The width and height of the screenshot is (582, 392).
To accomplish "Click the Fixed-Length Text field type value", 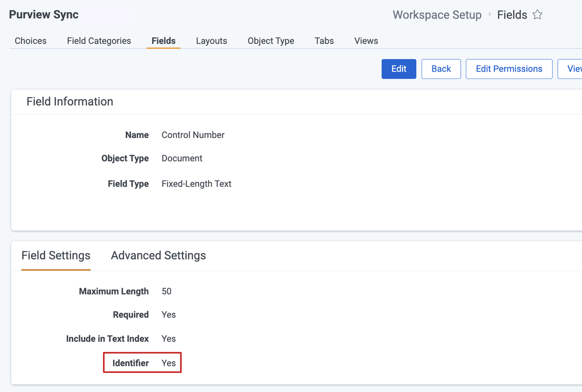I will [196, 184].
